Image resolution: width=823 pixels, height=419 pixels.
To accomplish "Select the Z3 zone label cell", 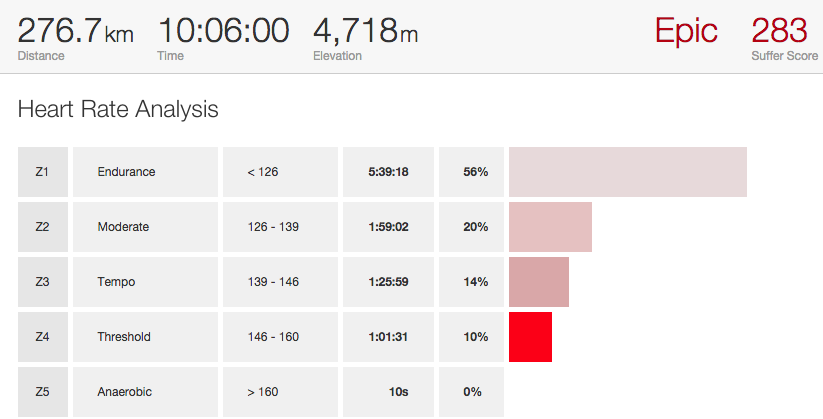I will point(42,282).
